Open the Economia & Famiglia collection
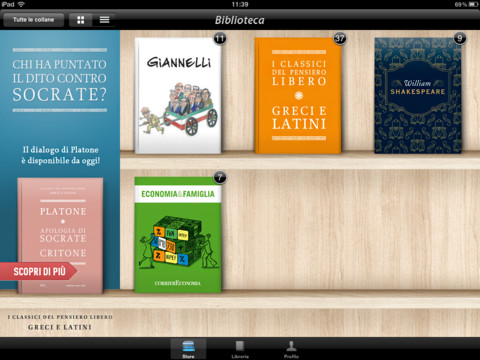This screenshot has width=480, height=360. (178, 235)
